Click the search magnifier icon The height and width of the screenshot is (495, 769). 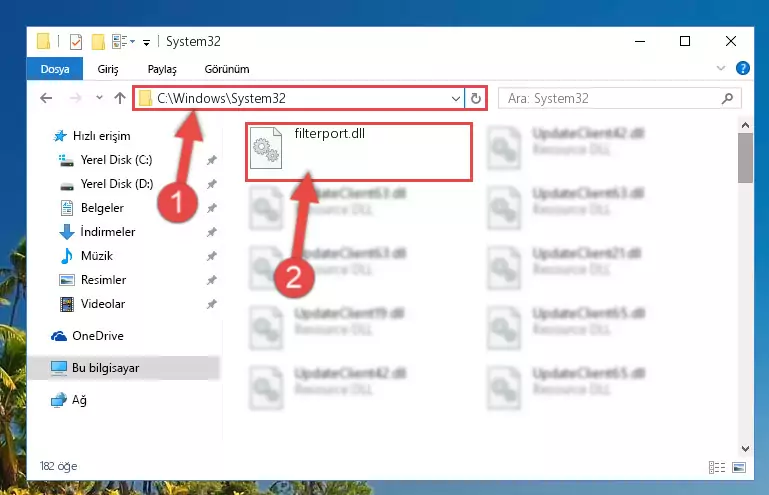pos(727,98)
